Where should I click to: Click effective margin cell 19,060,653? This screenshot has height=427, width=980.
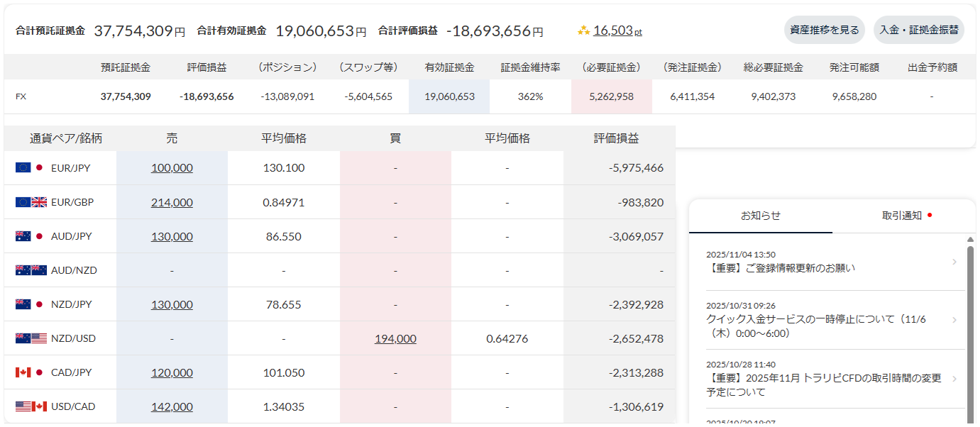449,96
